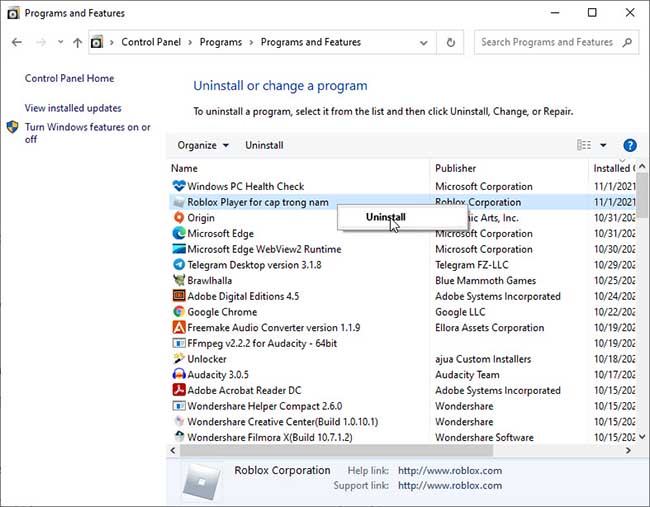Go up one level with the up arrow
Image resolution: width=650 pixels, height=507 pixels.
tap(77, 42)
